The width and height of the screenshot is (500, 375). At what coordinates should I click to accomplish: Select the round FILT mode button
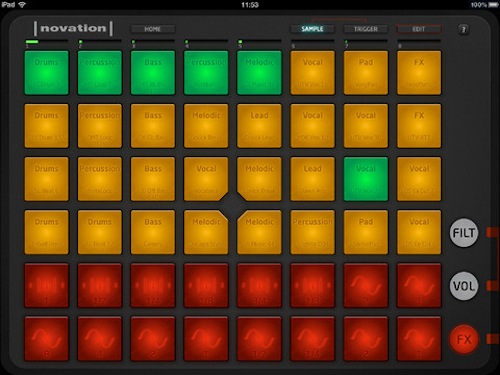464,233
